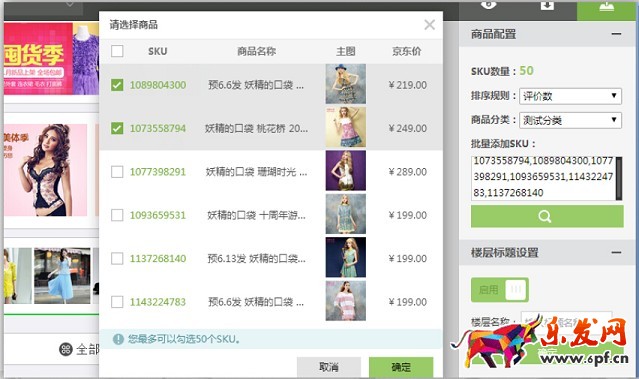Collapse the 楼层标题设置 panel
Image resolution: width=639 pixels, height=379 pixels.
[x=616, y=253]
